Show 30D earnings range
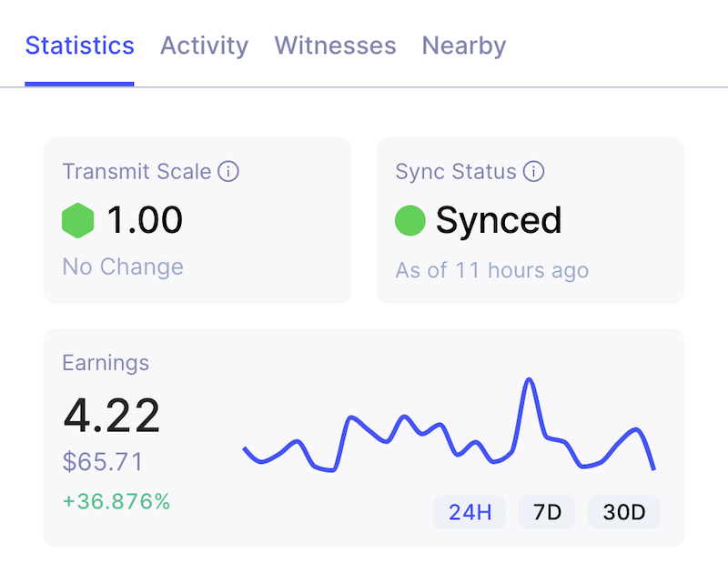The image size is (728, 563). [x=623, y=512]
